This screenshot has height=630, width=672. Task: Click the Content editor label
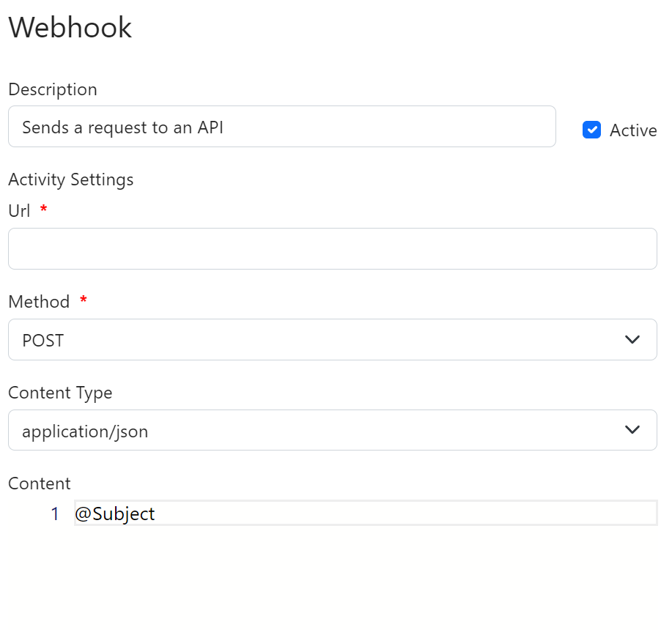pos(40,483)
